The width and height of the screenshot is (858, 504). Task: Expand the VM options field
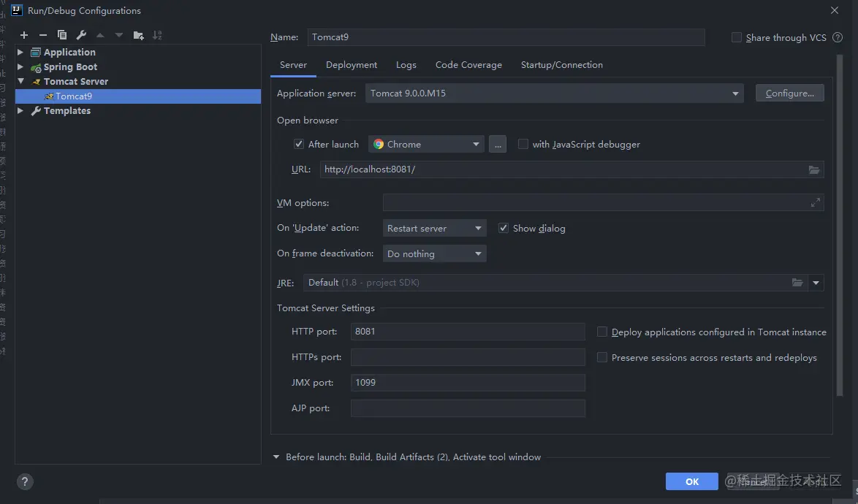(816, 202)
